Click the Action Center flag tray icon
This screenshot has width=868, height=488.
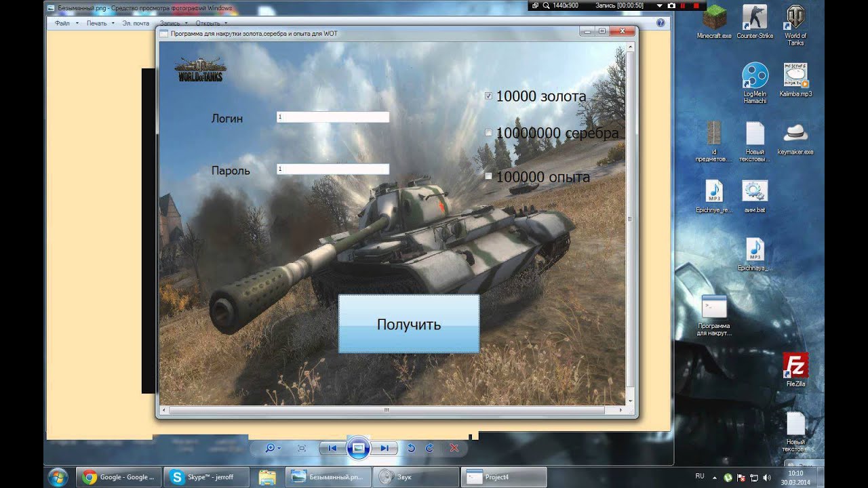[741, 477]
